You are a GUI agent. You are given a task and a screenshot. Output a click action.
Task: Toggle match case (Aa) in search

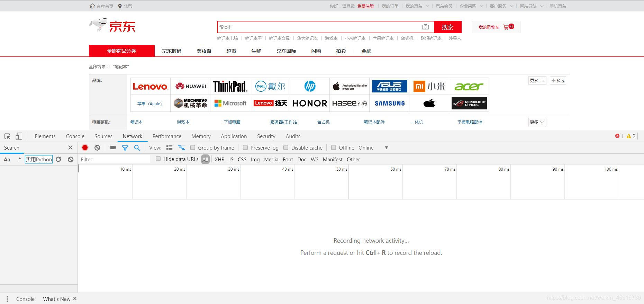coord(7,160)
